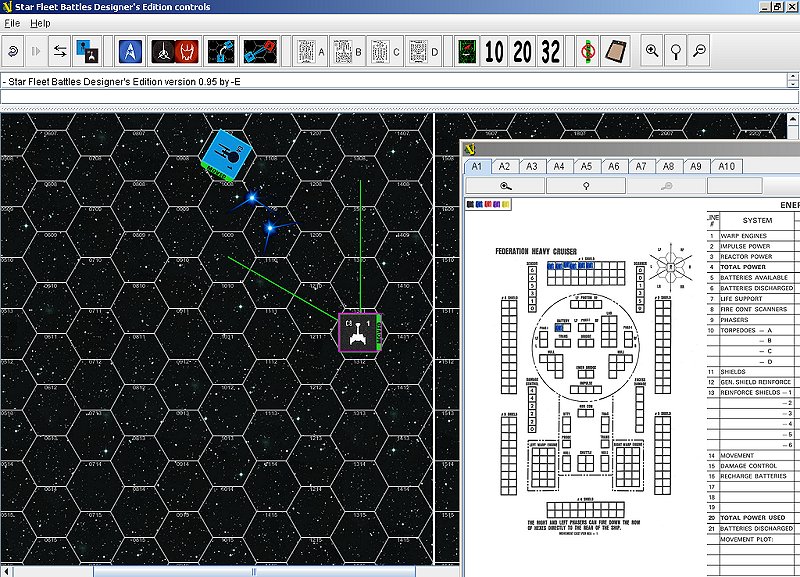Viewport: 800px width, 577px height.
Task: Zoom in on the ship sheet panel
Action: coord(505,186)
